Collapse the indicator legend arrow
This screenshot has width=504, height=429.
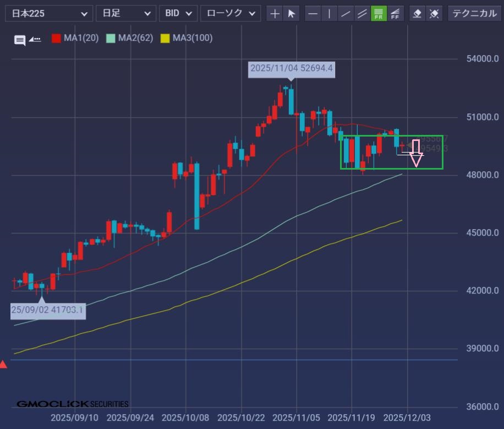(x=35, y=39)
